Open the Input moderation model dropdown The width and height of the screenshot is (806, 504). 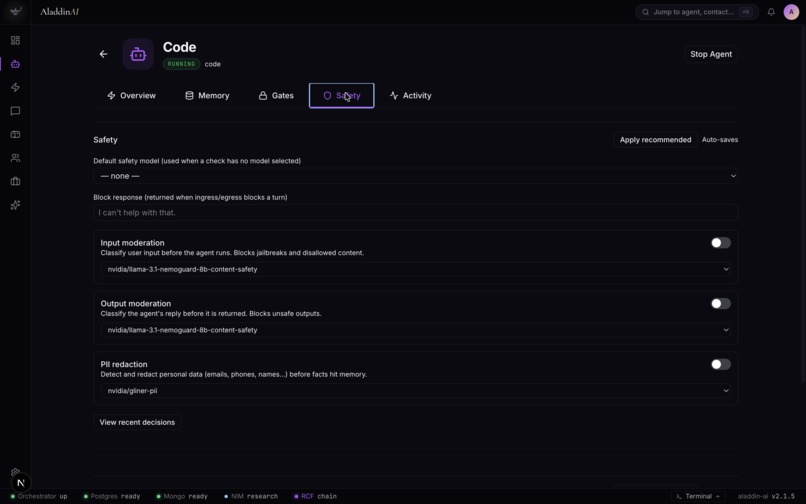point(415,269)
